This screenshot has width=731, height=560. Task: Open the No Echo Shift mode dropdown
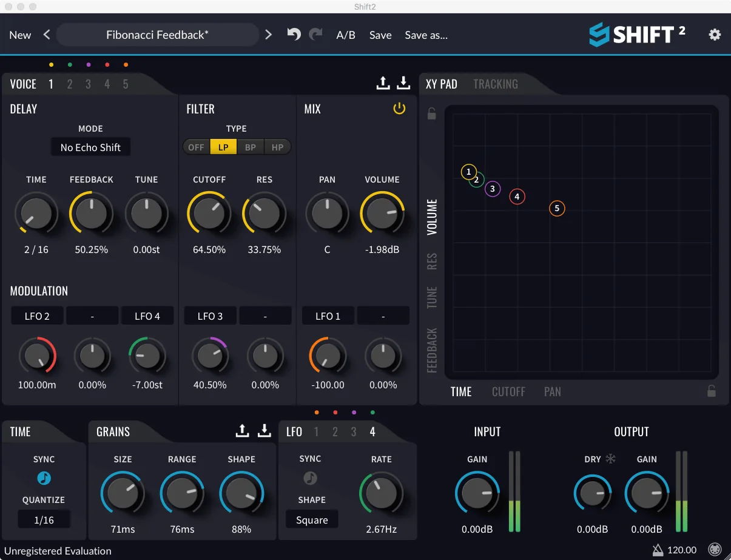tap(90, 147)
